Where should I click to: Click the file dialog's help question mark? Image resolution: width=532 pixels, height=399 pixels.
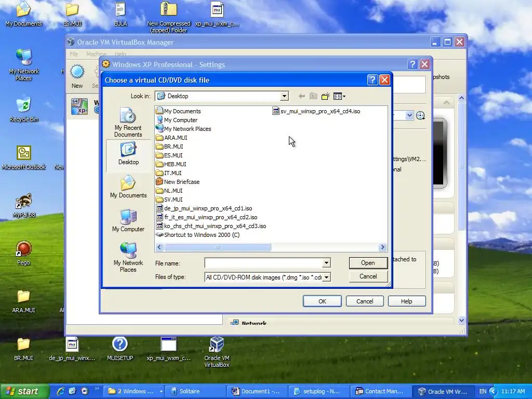click(x=373, y=79)
